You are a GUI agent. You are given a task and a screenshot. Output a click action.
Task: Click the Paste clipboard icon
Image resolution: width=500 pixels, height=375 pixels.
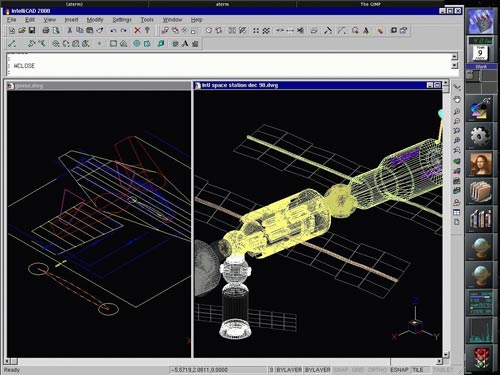pos(89,31)
